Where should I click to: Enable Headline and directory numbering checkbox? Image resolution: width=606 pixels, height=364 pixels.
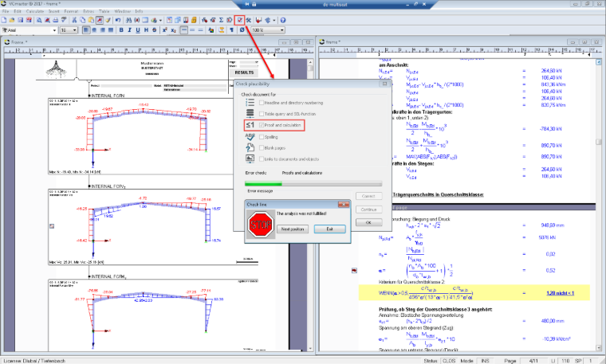point(262,103)
